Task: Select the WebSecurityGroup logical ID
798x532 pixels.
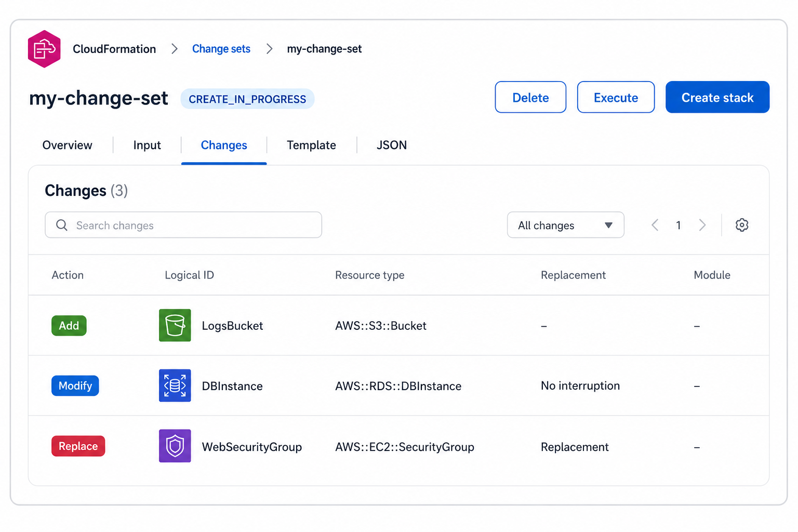Action: click(x=252, y=447)
